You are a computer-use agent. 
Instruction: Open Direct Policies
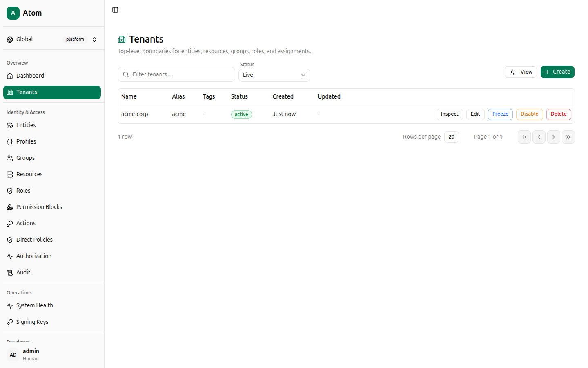[52, 240]
